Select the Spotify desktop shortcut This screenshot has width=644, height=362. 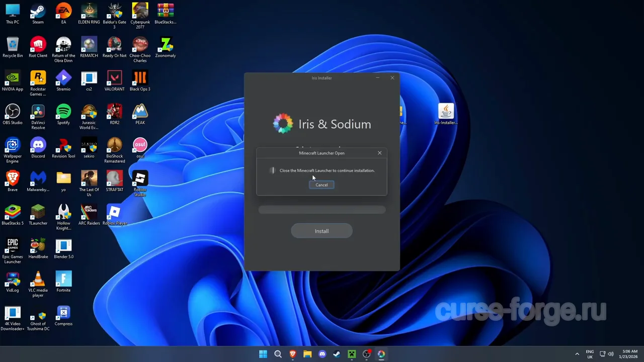[x=63, y=115]
